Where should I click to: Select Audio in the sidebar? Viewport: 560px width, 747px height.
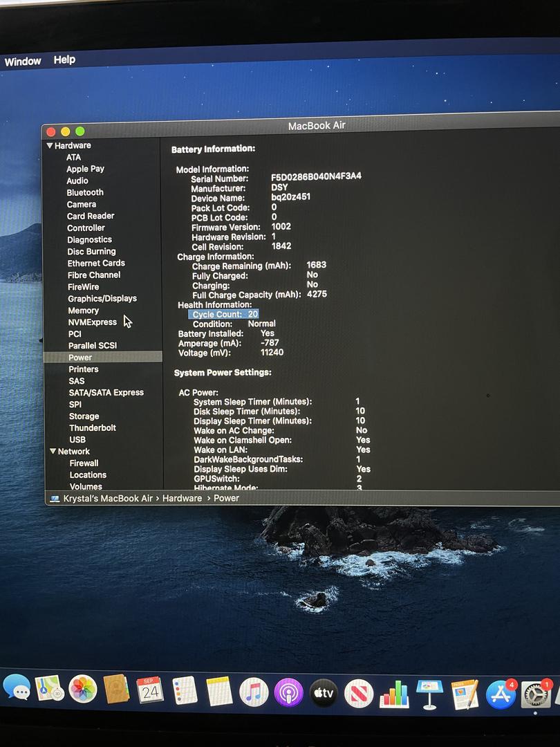(x=77, y=181)
